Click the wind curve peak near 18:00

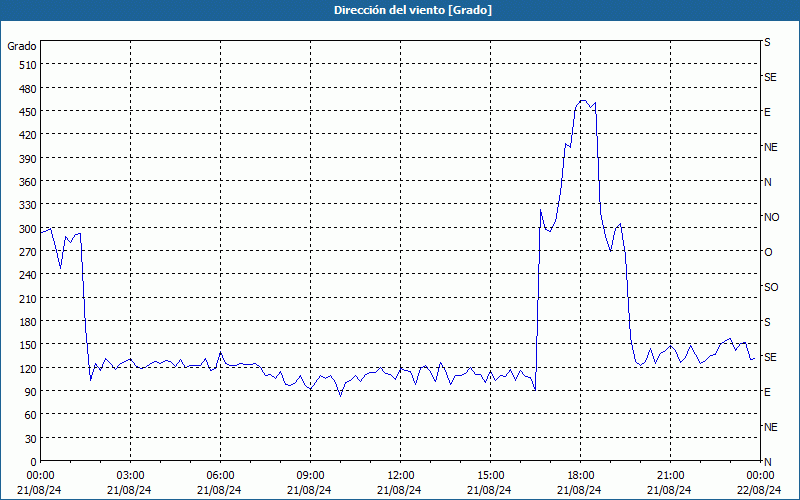583,101
